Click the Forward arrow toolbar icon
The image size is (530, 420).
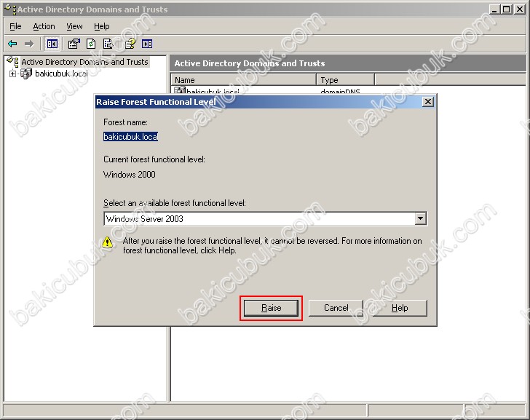click(x=29, y=44)
